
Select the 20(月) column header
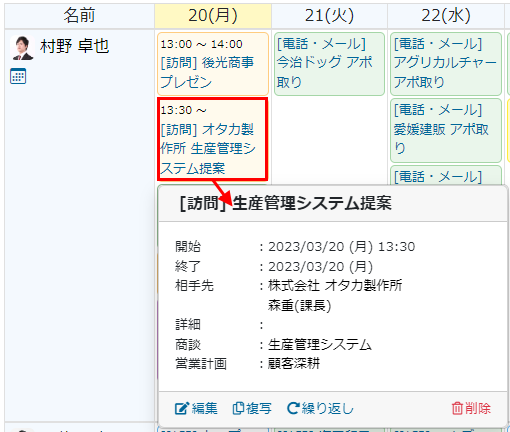pyautogui.click(x=213, y=16)
